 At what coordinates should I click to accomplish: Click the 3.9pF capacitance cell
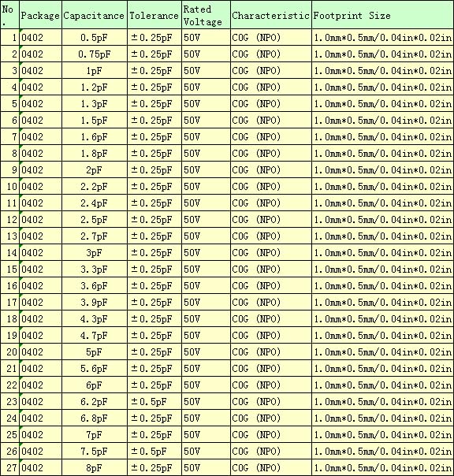pos(95,303)
